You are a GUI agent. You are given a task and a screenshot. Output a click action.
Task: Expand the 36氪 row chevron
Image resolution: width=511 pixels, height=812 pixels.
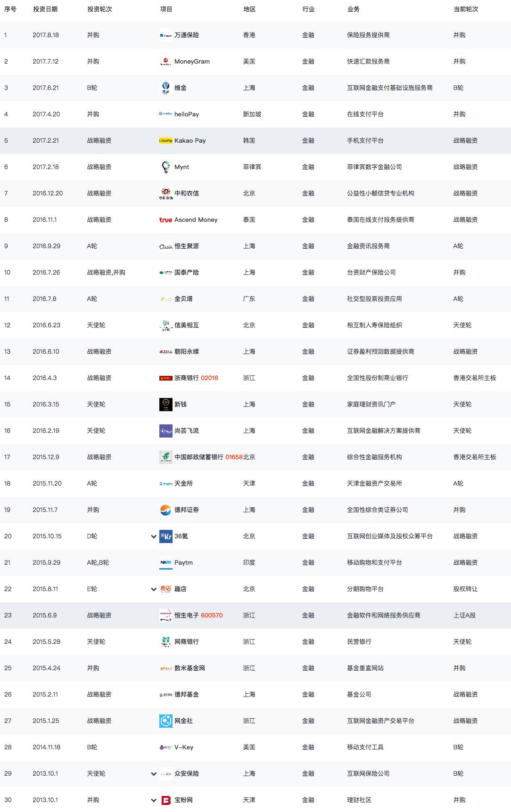pos(153,536)
